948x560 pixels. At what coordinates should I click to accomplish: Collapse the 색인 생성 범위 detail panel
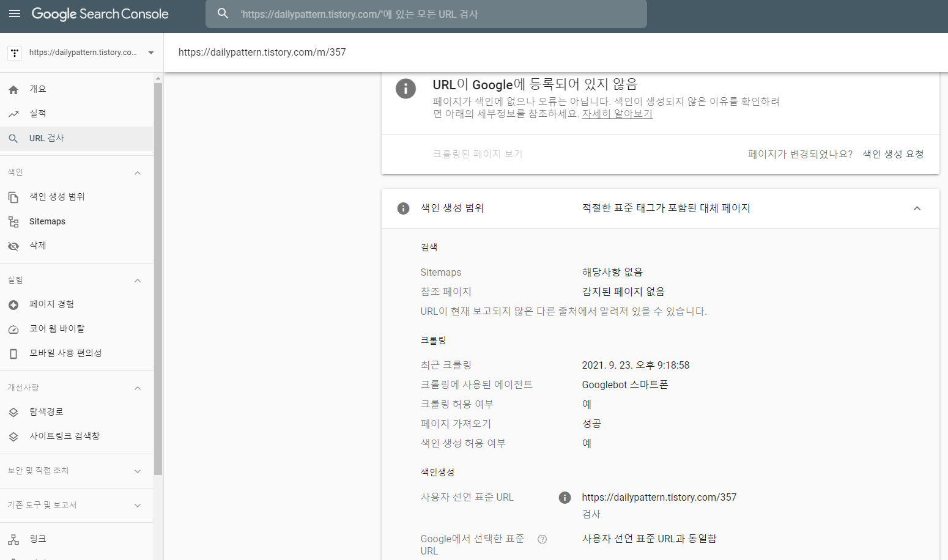click(917, 208)
